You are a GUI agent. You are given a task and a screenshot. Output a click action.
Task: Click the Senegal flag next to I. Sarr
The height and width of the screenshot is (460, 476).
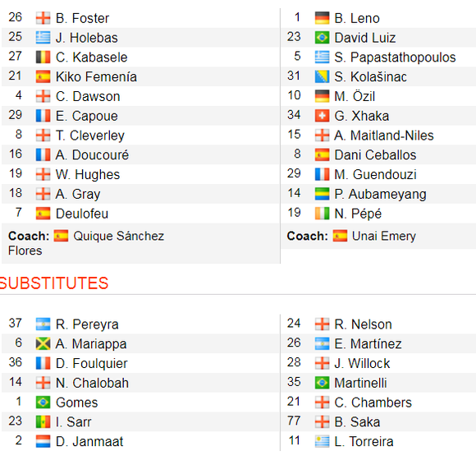click(x=43, y=421)
